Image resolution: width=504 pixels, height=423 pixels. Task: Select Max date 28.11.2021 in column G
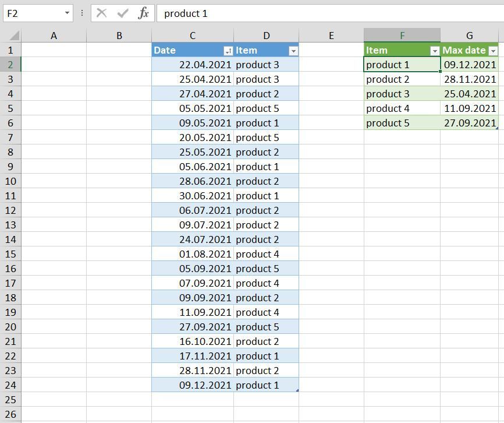(x=469, y=79)
